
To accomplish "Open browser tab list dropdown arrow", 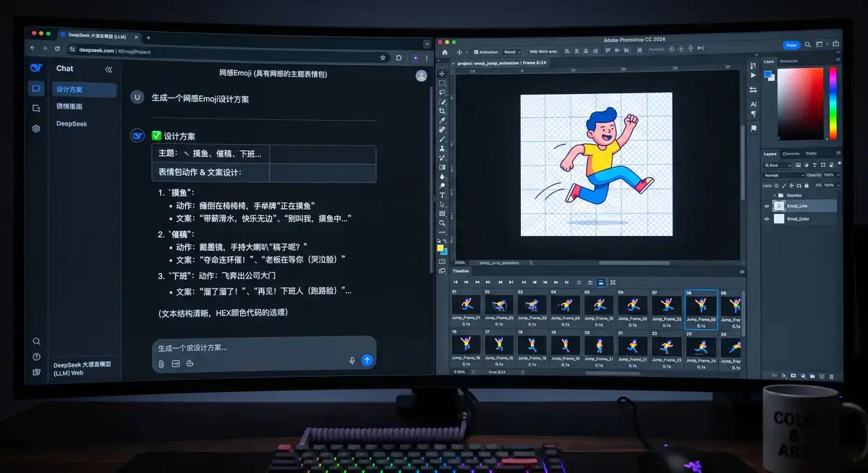I will (x=427, y=44).
